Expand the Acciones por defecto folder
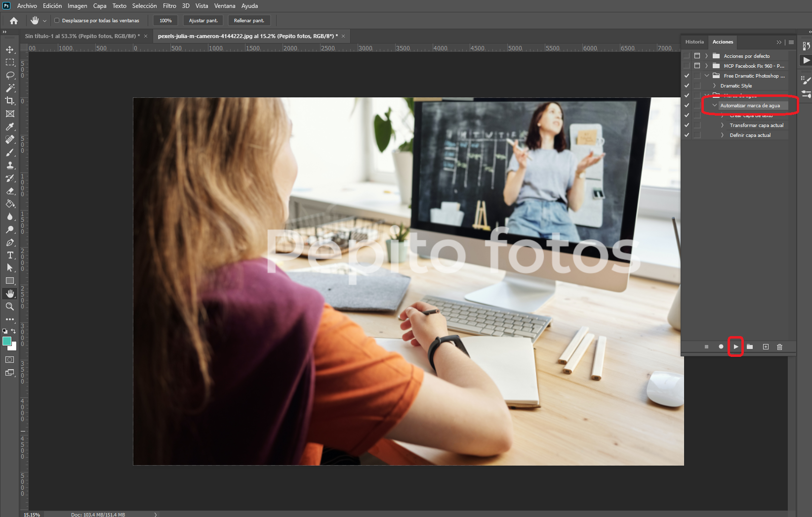Screen dimensions: 812x517 (x=706, y=56)
